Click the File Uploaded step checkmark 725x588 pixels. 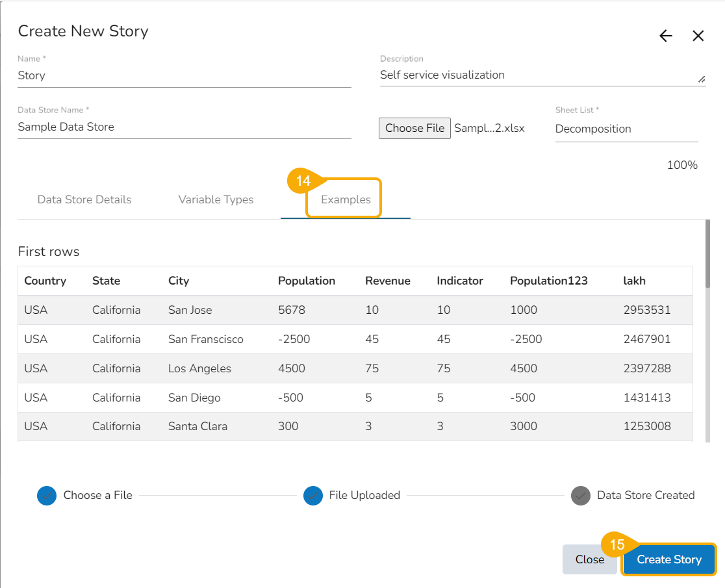(x=313, y=496)
